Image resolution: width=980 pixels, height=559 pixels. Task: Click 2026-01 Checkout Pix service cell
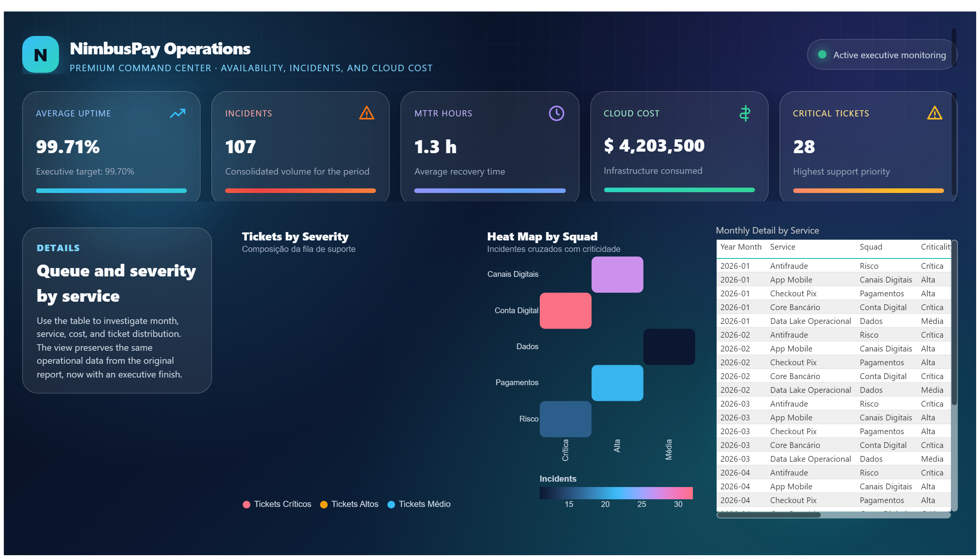point(793,293)
